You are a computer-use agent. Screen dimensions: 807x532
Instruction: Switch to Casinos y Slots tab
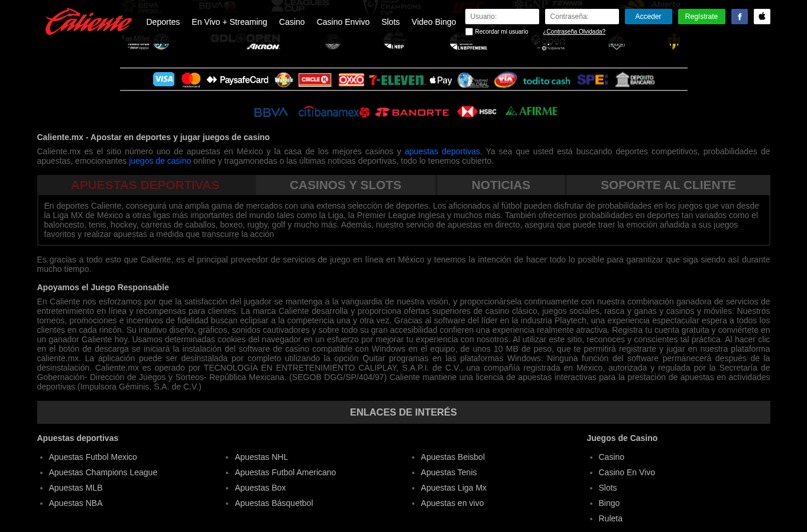pos(345,185)
